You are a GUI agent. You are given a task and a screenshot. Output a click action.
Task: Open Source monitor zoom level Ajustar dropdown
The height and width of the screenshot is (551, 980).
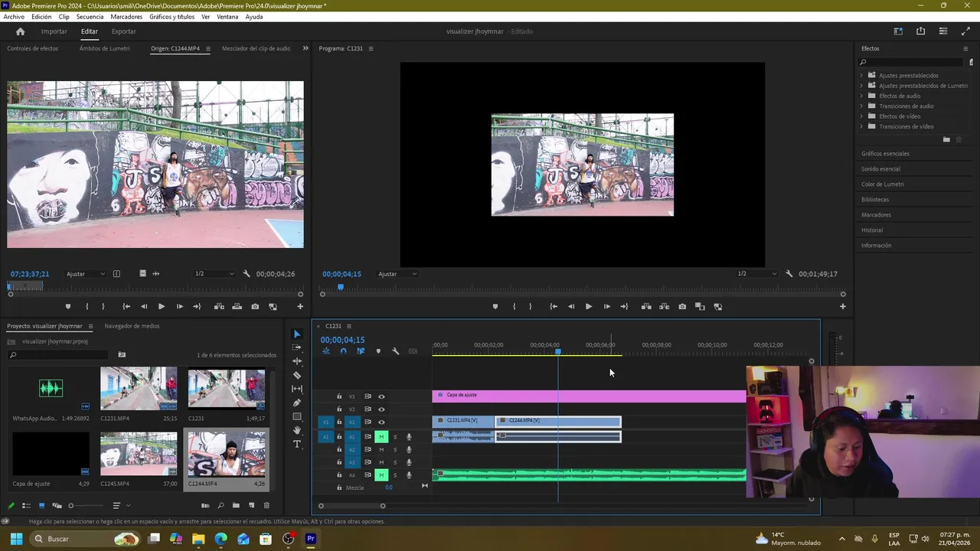click(x=86, y=274)
